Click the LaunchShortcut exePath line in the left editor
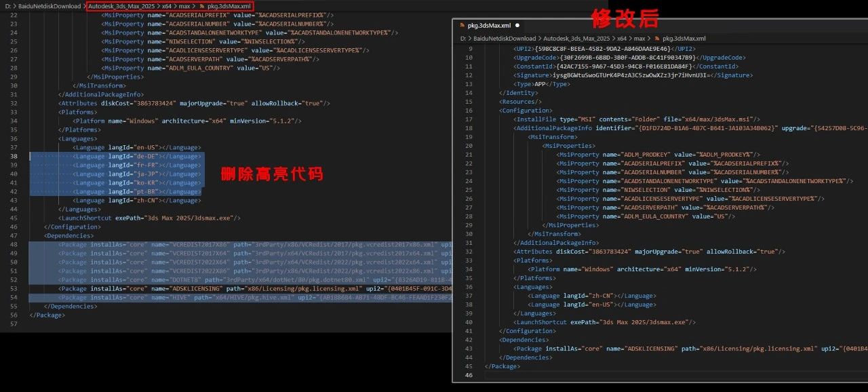Screen dimensions: 868x392 (149, 218)
